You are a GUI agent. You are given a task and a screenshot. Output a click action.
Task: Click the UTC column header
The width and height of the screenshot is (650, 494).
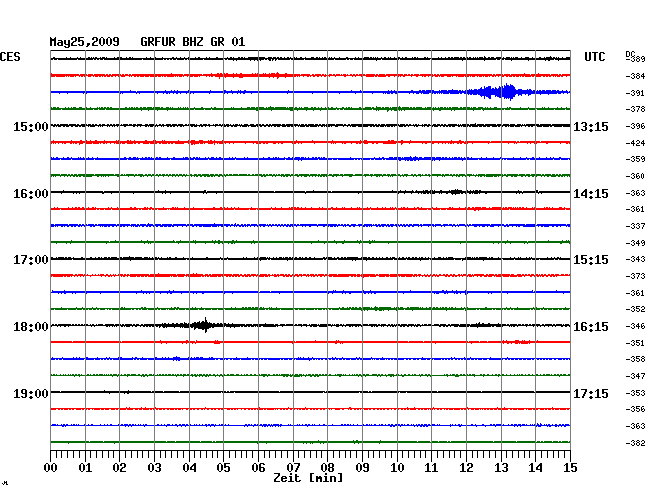click(x=594, y=57)
